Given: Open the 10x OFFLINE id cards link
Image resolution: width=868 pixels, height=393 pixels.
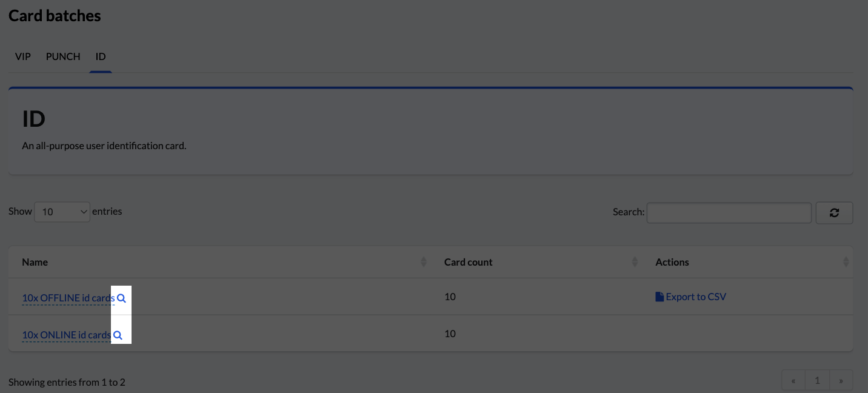Looking at the screenshot, I should click(x=68, y=298).
